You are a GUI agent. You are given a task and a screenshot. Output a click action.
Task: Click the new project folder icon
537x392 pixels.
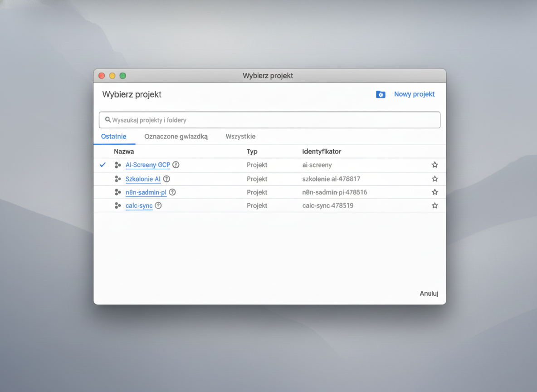pyautogui.click(x=381, y=94)
